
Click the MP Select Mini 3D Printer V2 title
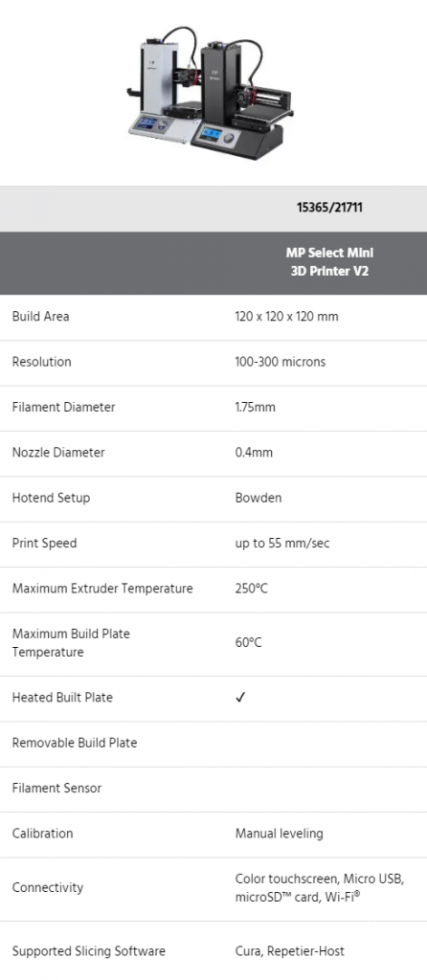[329, 262]
